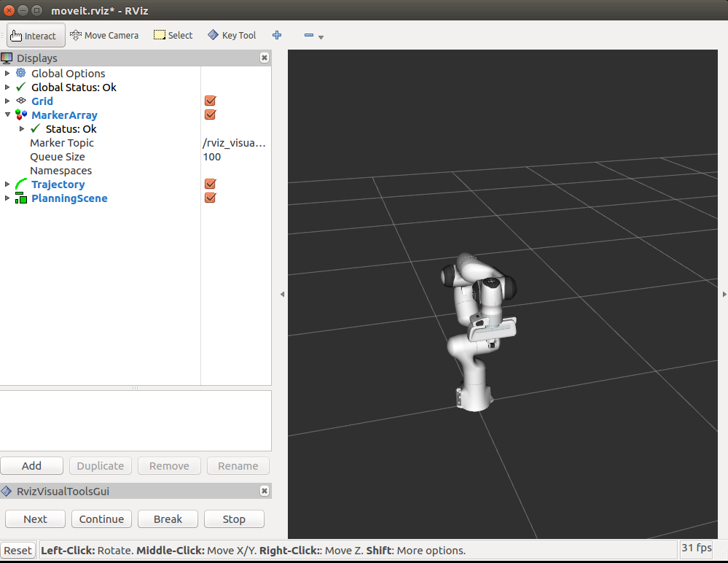
Task: Expand the Global Options section
Action: [7, 73]
